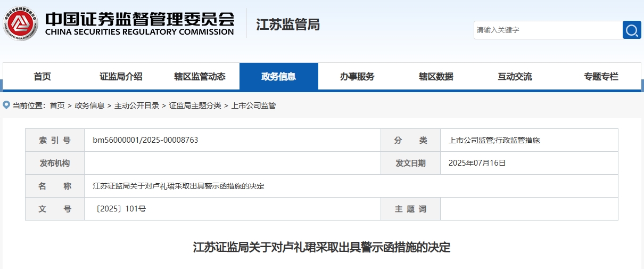
Task: Open the 互动交流 navigation tab
Action: [515, 76]
